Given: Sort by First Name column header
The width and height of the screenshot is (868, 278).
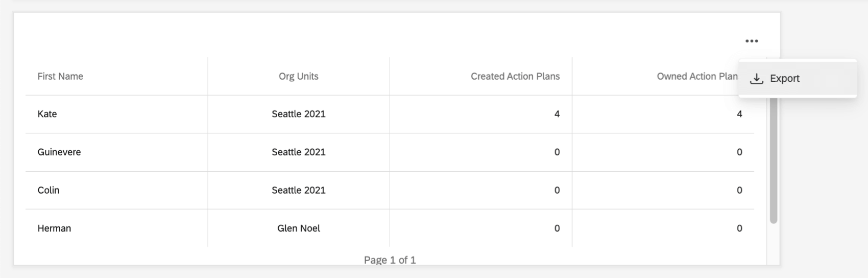Looking at the screenshot, I should [x=60, y=76].
